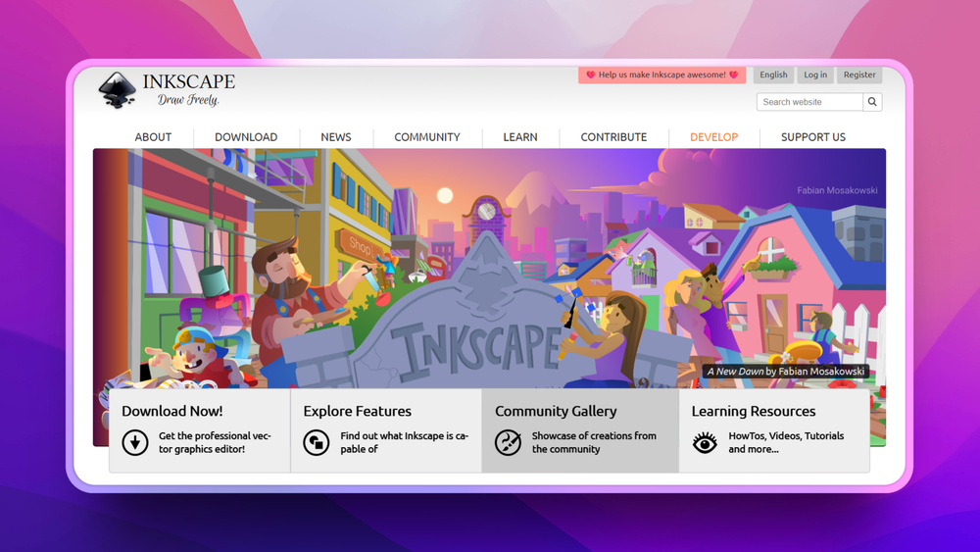The height and width of the screenshot is (552, 980).
Task: Click 'Find out what Inkscape is capable of' text
Action: tap(405, 442)
